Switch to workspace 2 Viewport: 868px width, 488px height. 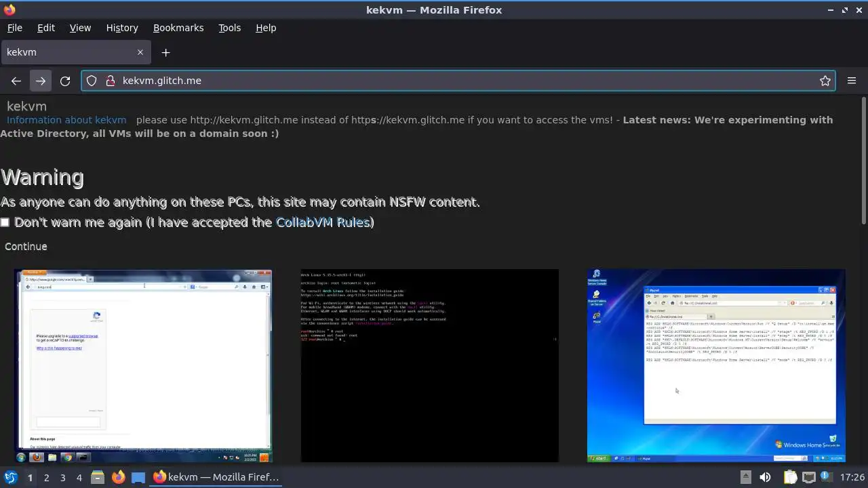pyautogui.click(x=46, y=477)
